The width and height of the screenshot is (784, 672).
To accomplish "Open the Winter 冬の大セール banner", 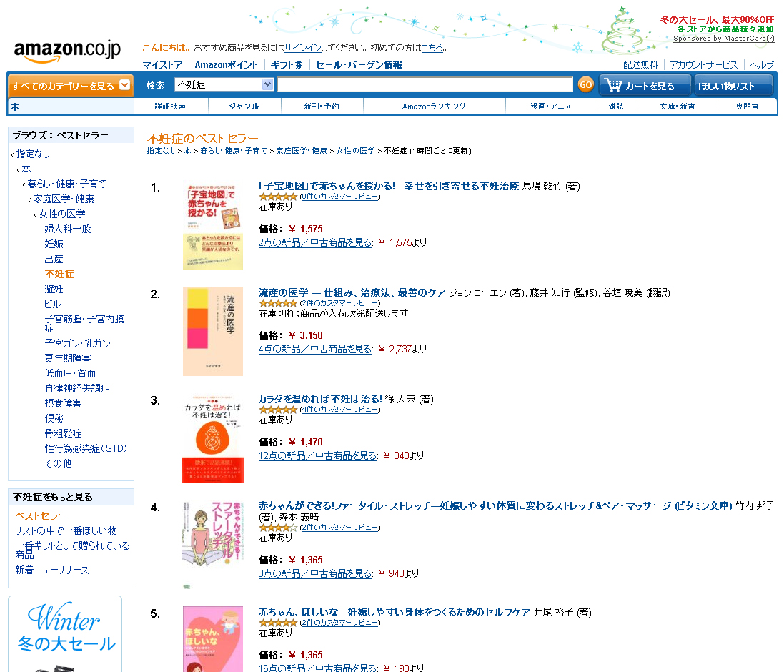I will (65, 633).
